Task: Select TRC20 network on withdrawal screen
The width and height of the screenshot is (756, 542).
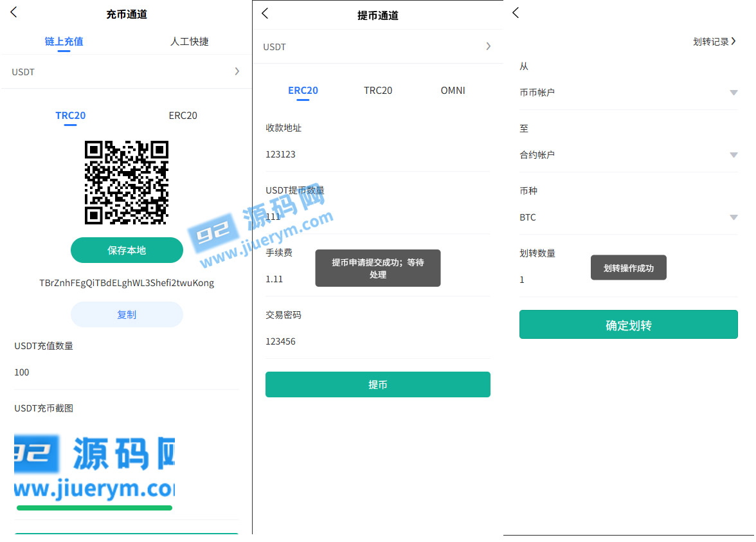Action: click(x=378, y=91)
